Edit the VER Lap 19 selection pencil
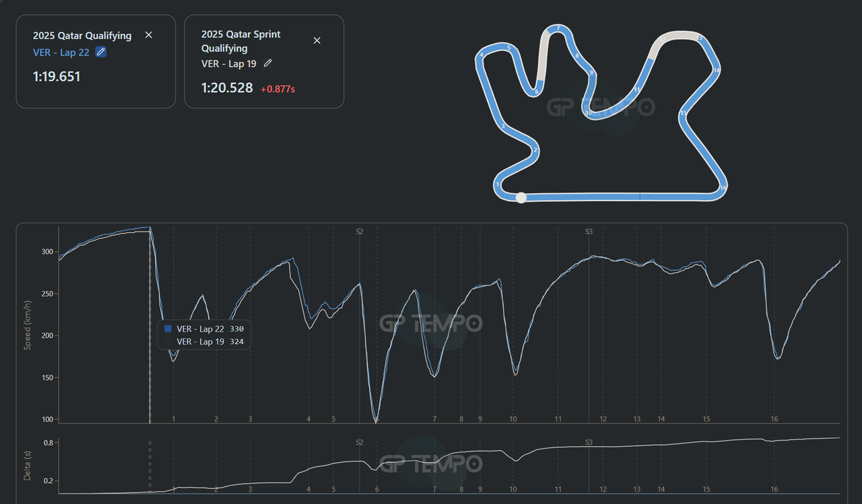Image resolution: width=862 pixels, height=504 pixels. [268, 63]
